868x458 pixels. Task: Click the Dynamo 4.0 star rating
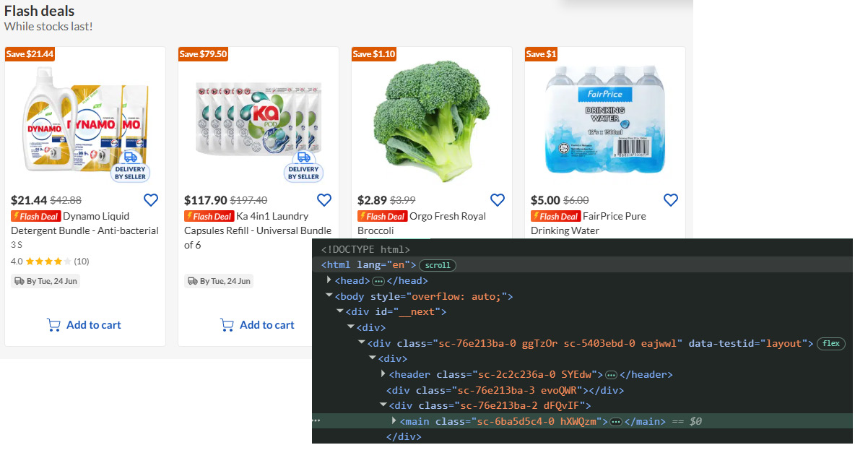click(50, 261)
